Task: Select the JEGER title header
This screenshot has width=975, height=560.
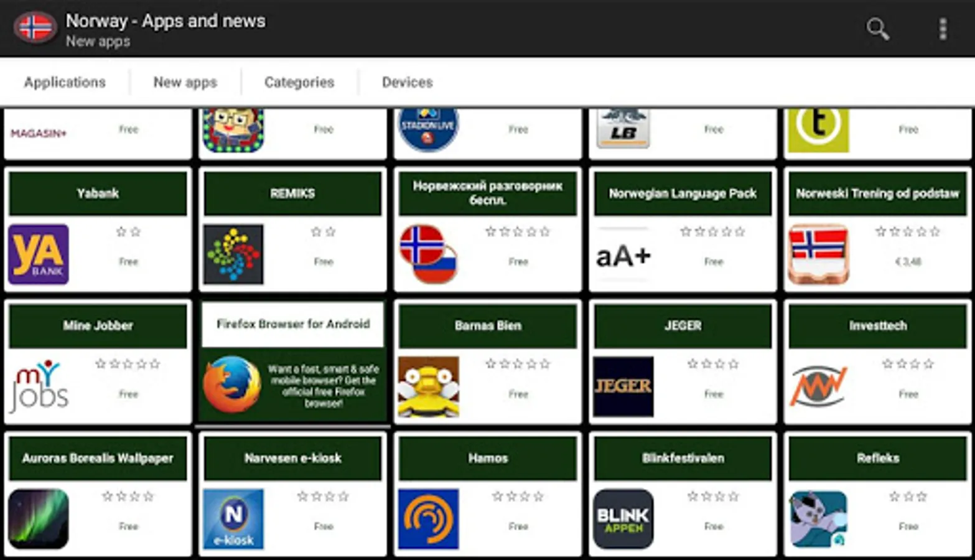Action: [683, 325]
